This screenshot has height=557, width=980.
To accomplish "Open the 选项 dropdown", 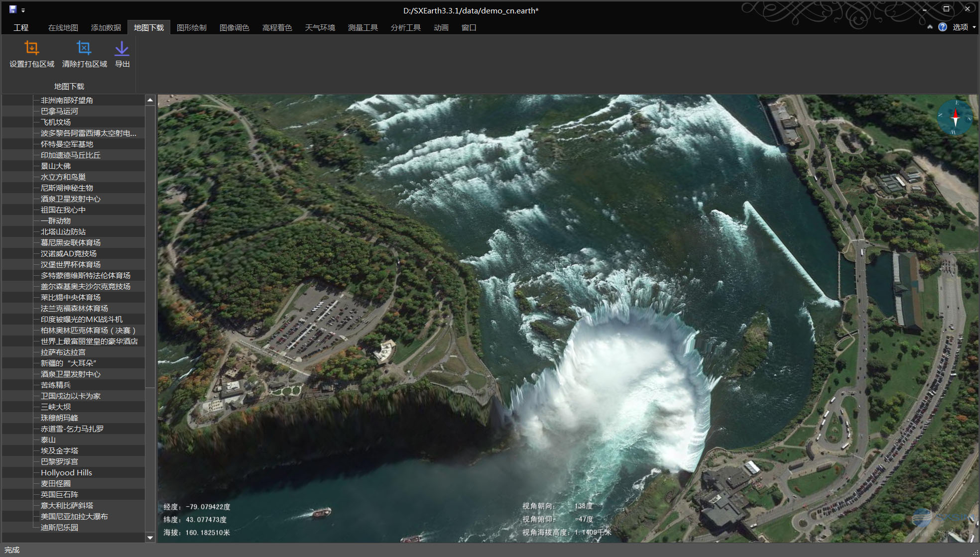I will (964, 27).
